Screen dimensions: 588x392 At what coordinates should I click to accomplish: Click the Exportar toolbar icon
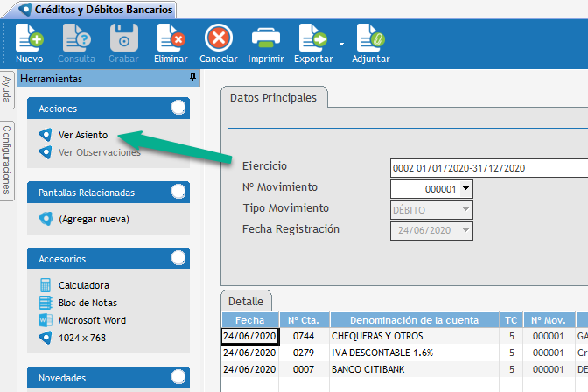[x=311, y=38]
